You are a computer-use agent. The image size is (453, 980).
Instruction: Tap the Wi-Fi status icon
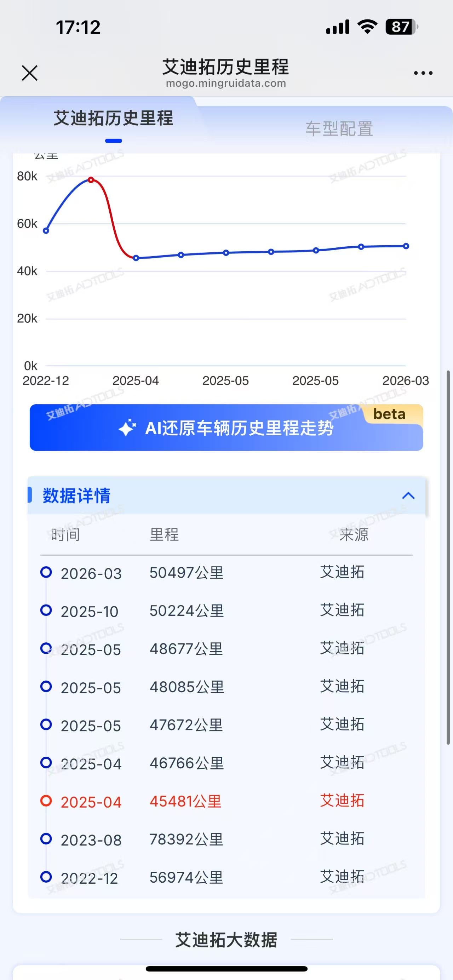click(367, 27)
